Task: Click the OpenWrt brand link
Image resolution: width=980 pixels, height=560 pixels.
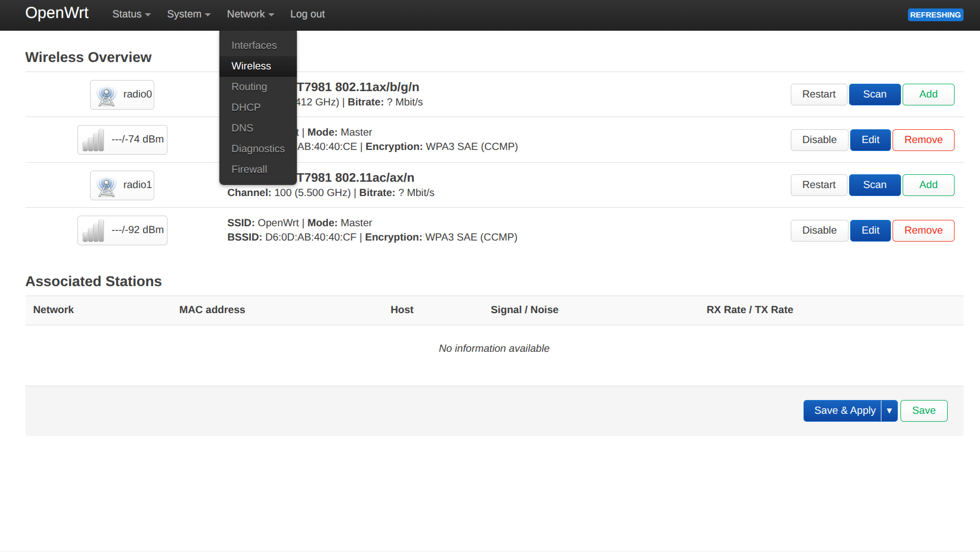Action: click(x=57, y=13)
